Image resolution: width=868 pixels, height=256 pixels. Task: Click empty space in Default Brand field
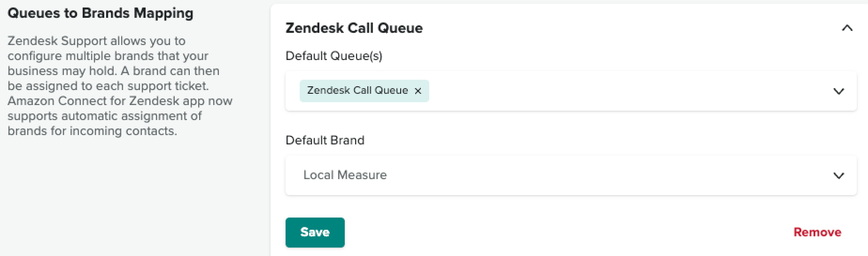click(x=606, y=175)
